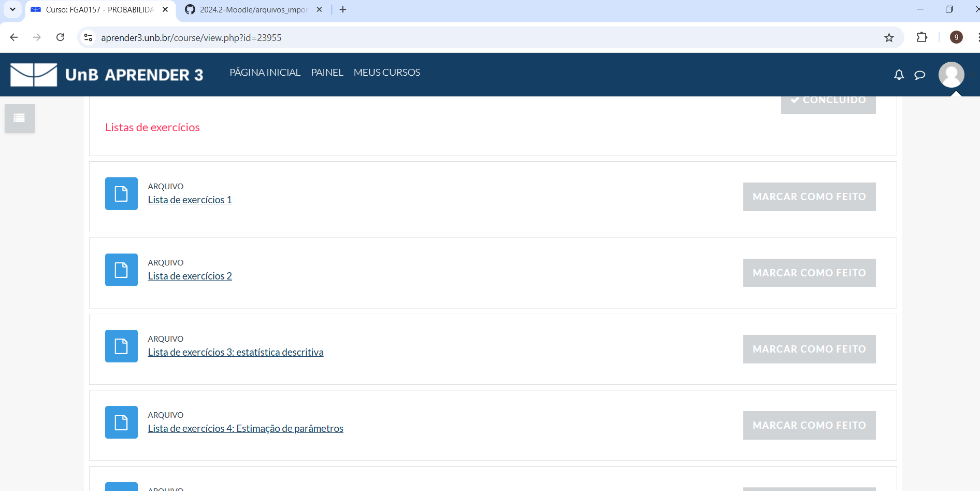Toggle the CONCLUÍDO completion button

tap(828, 105)
